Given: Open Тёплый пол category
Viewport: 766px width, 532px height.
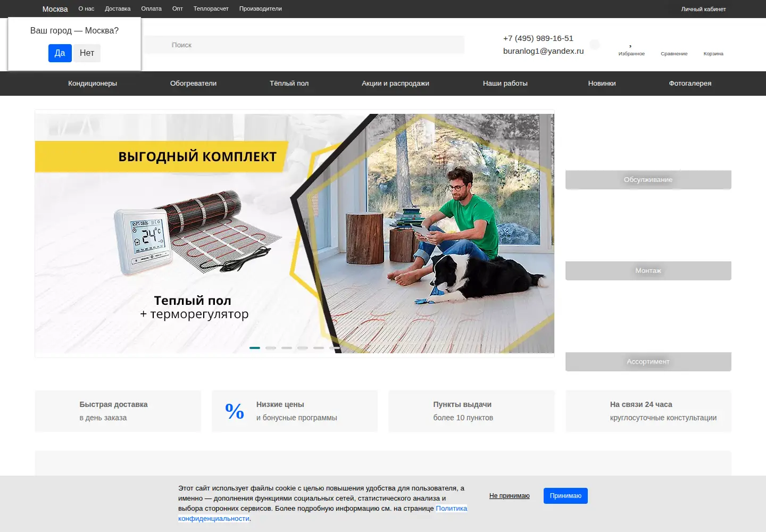Looking at the screenshot, I should coord(289,84).
